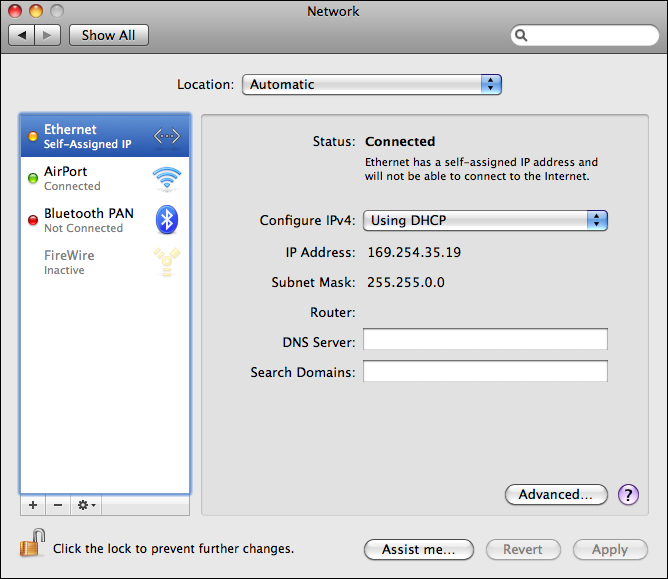Expand the Configure IPv4 dropdown
The width and height of the screenshot is (668, 579).
point(485,220)
